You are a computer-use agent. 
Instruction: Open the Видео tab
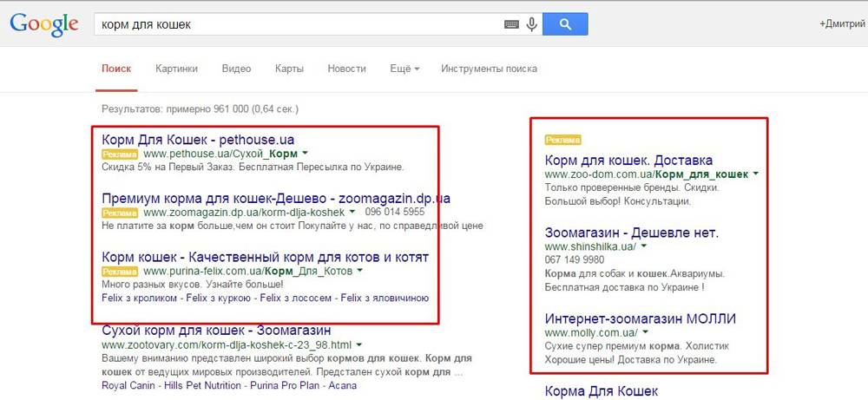pyautogui.click(x=236, y=69)
